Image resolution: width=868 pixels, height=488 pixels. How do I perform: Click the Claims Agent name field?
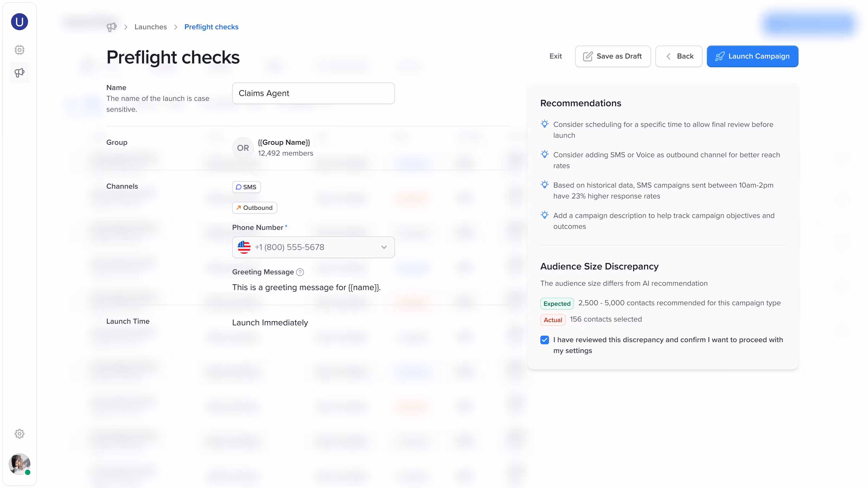tap(313, 93)
